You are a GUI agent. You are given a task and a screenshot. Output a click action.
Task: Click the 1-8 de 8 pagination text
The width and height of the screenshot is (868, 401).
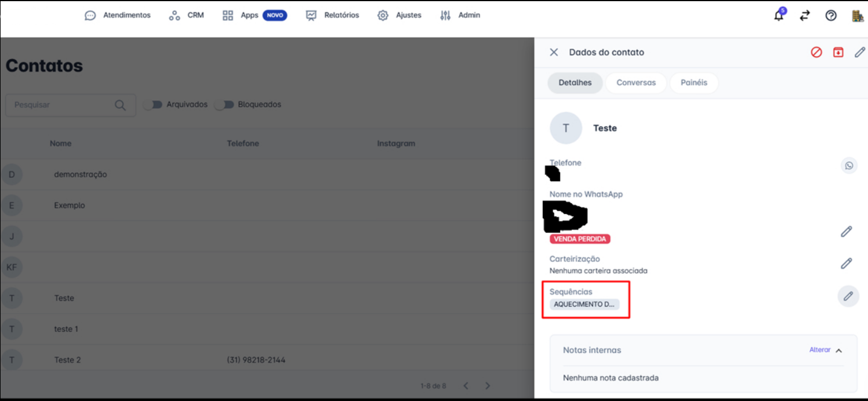[x=433, y=386]
